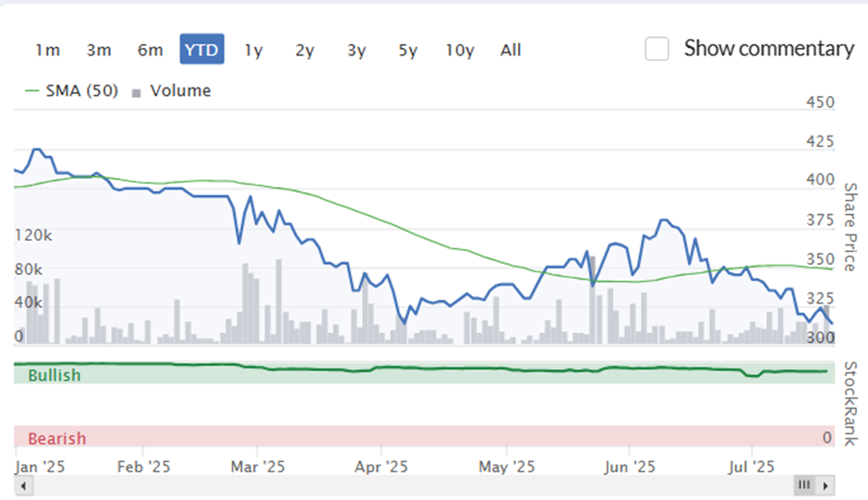Click the scrollbar left arrow

click(x=23, y=486)
